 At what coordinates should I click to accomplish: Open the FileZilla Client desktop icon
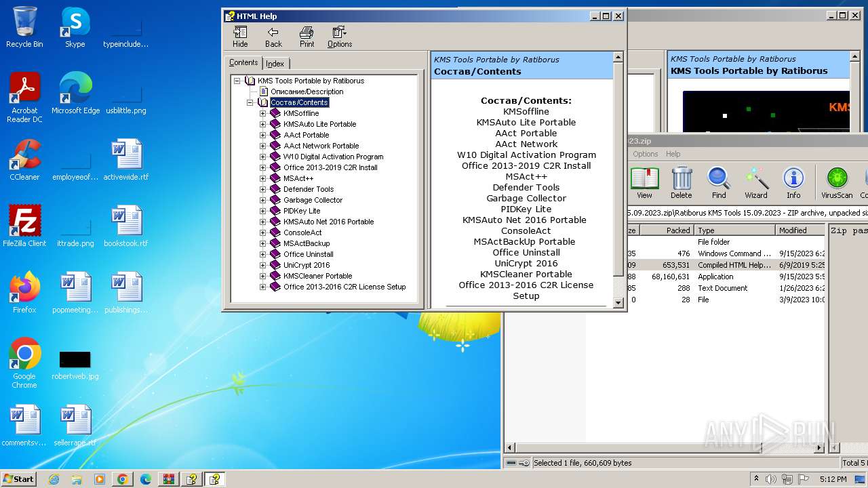point(24,226)
